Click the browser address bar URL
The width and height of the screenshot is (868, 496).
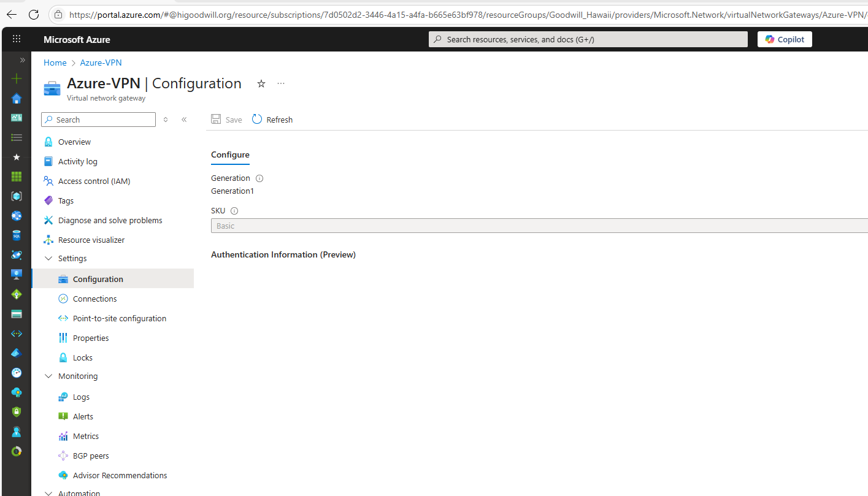point(466,14)
